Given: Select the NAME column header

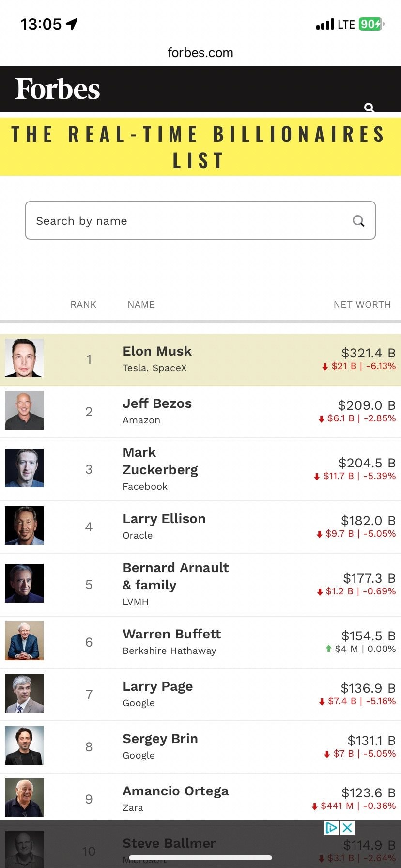Looking at the screenshot, I should coord(141,304).
